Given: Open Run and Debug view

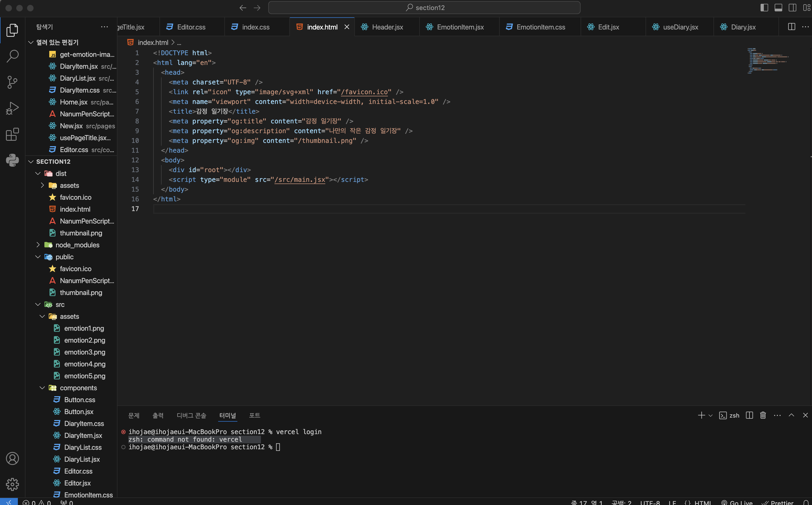Looking at the screenshot, I should [12, 108].
